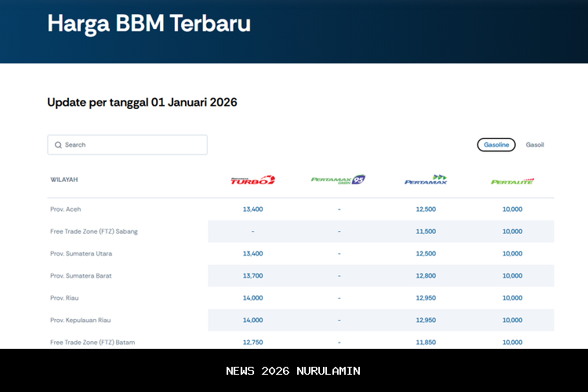Click the Pertamax Green 95 logo
Screen dimensions: 588x392
(338, 180)
